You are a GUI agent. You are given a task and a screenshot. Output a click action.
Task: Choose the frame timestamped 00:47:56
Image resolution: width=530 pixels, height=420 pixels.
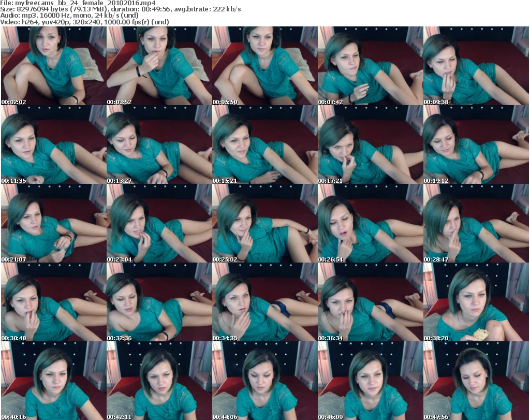476,381
